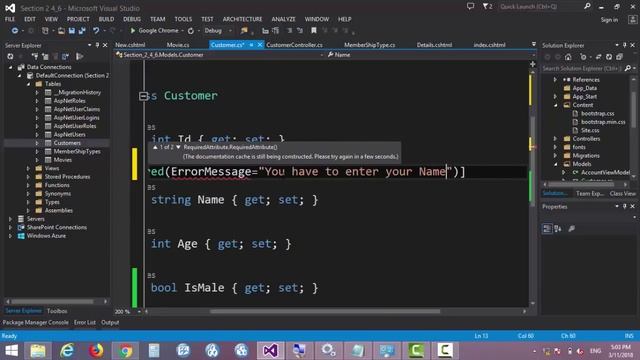Collapse the Tables folder in Server Explorer
Viewport: 640px width, 360px height.
(29, 84)
